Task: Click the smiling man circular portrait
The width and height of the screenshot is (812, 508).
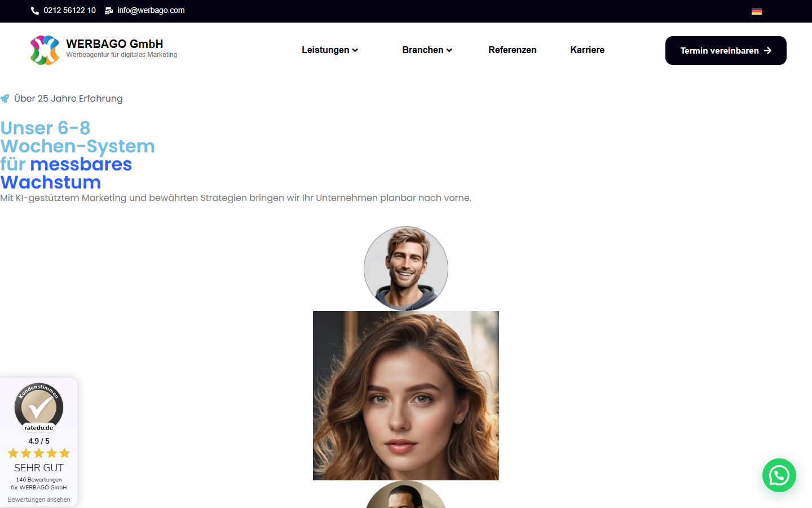Action: [406, 269]
